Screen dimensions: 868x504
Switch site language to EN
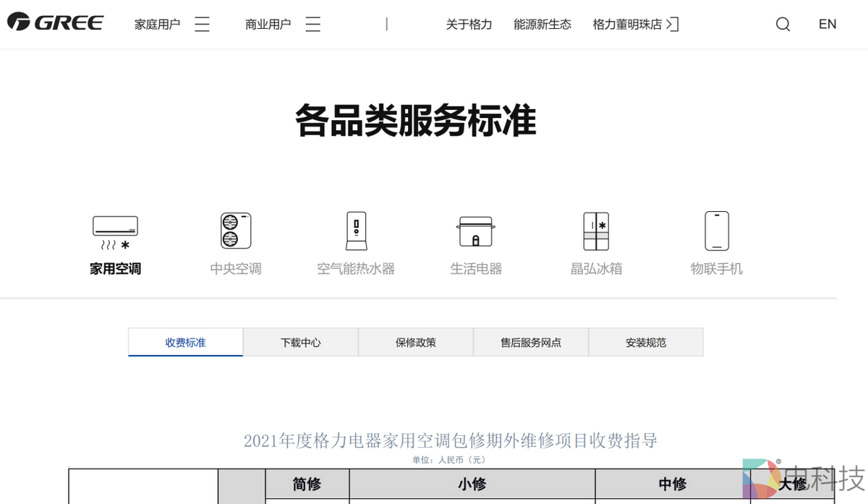click(827, 24)
